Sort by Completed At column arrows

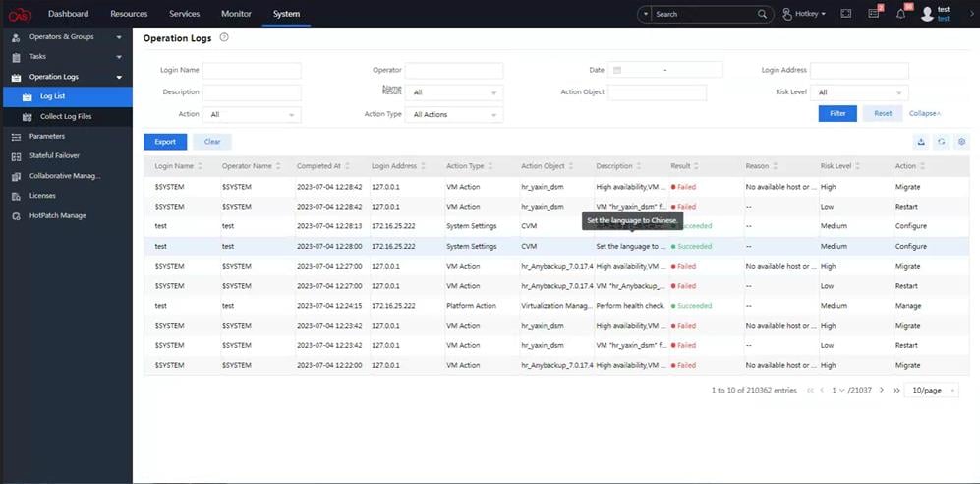pyautogui.click(x=347, y=166)
